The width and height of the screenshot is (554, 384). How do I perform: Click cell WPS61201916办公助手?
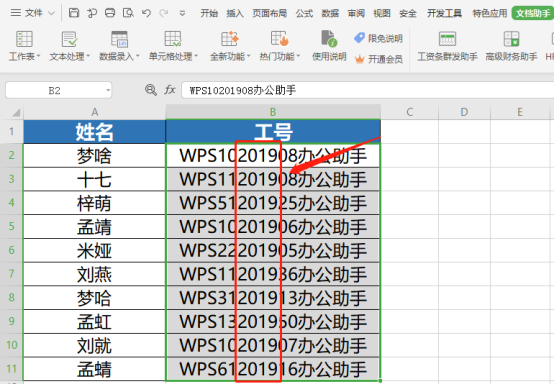pos(273,369)
